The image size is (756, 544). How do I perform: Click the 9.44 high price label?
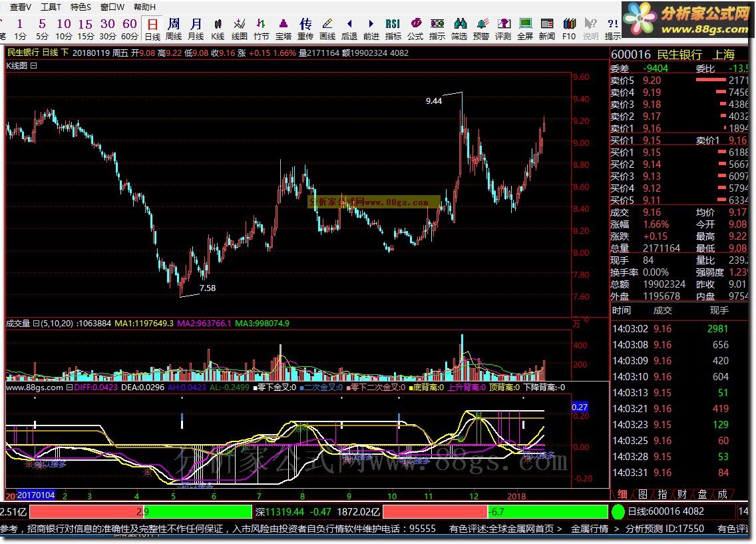point(434,101)
